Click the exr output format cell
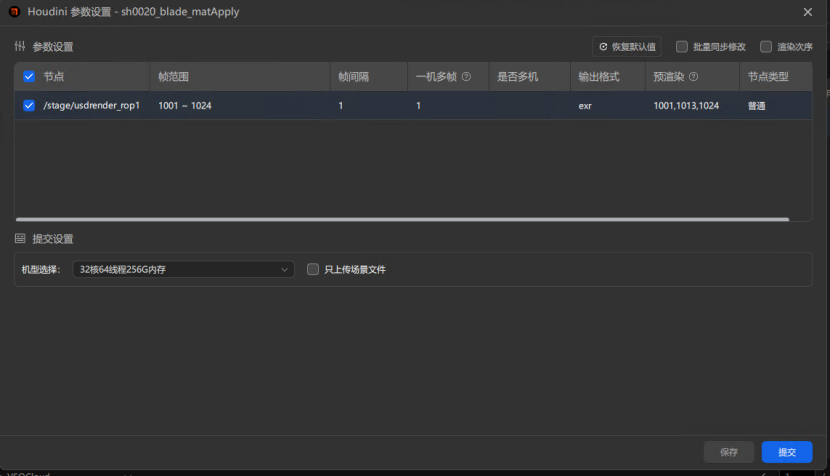The image size is (830, 476). click(586, 105)
